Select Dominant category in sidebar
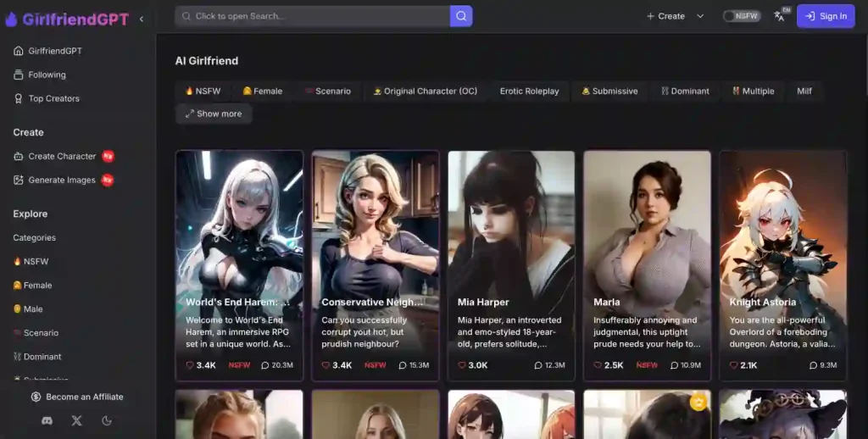Viewport: 868px width, 439px height. click(x=37, y=357)
